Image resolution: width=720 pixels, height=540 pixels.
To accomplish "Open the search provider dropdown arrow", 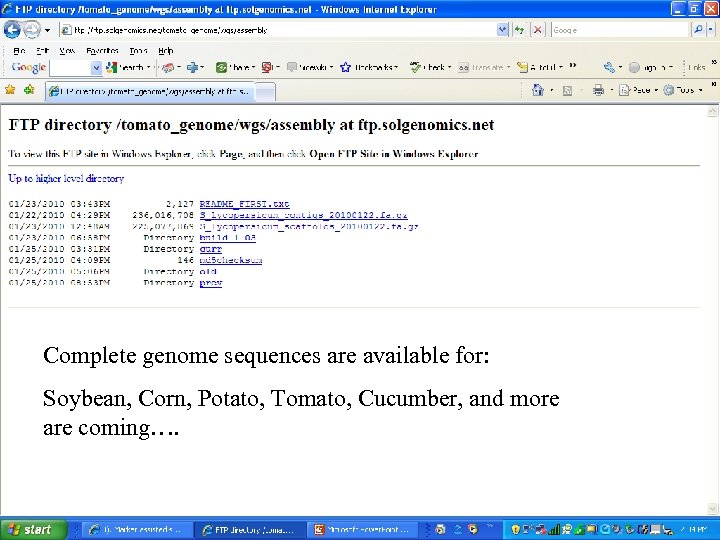I will [x=710, y=30].
